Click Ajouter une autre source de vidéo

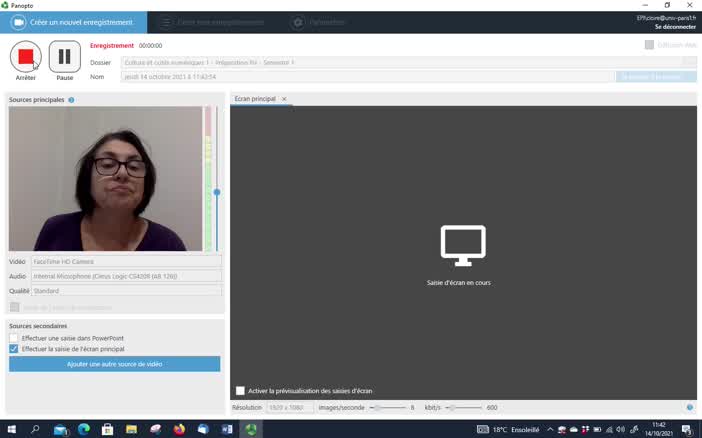pyautogui.click(x=115, y=364)
